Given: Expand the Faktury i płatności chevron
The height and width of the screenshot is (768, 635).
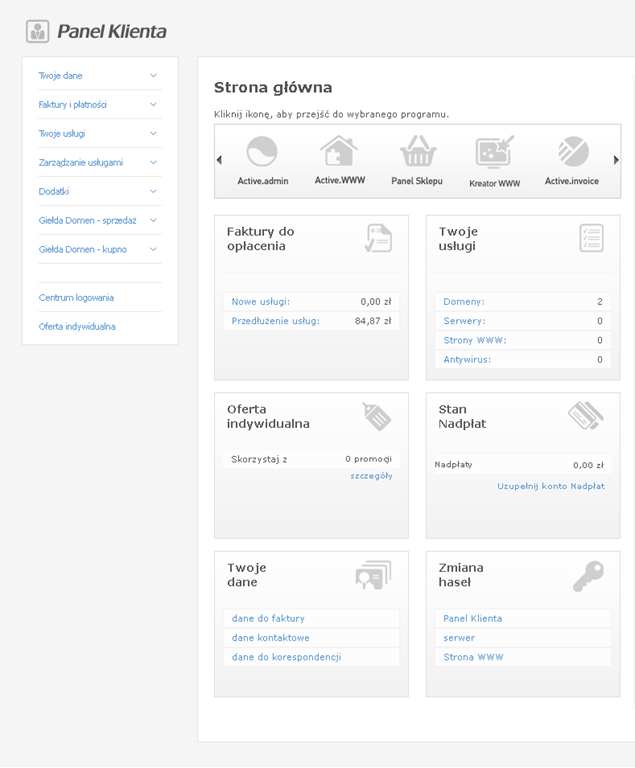Looking at the screenshot, I should point(153,105).
